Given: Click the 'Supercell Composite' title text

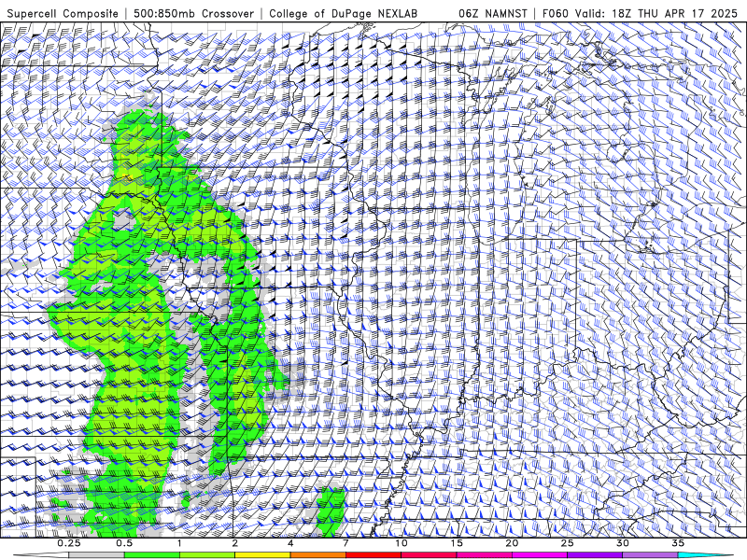Looking at the screenshot, I should [63, 13].
